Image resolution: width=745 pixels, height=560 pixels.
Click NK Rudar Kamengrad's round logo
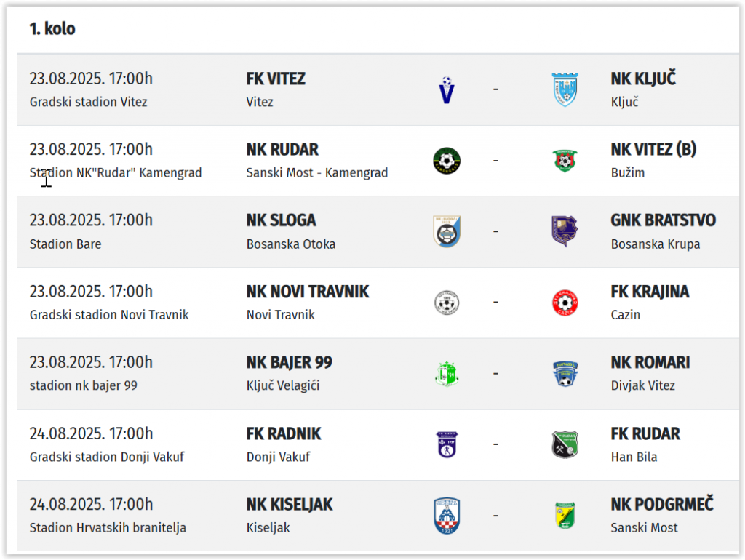point(447,160)
